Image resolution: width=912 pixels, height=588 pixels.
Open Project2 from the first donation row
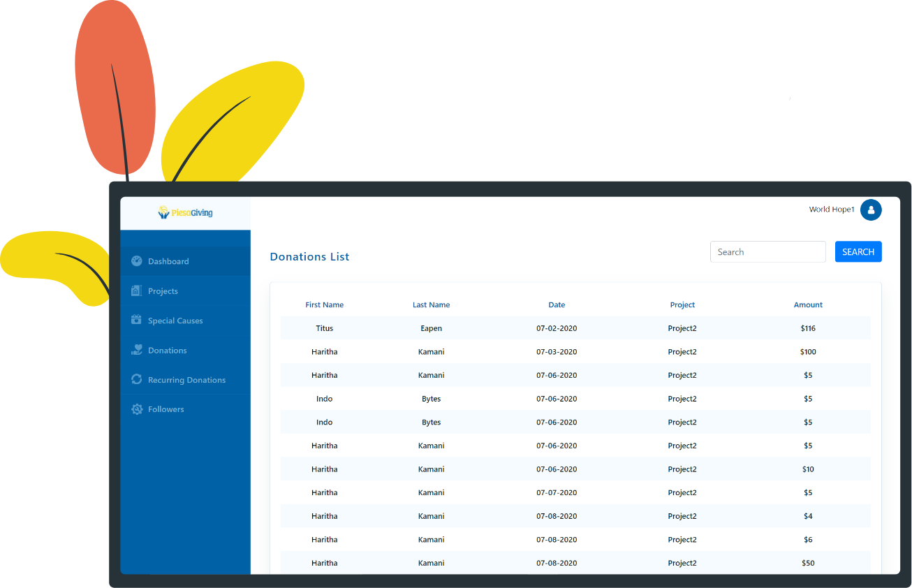[682, 328]
